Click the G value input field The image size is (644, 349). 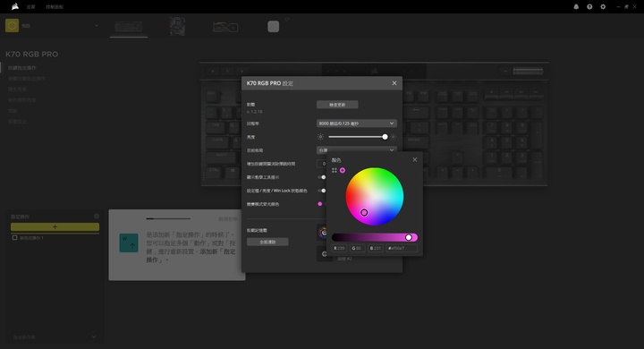click(x=357, y=248)
